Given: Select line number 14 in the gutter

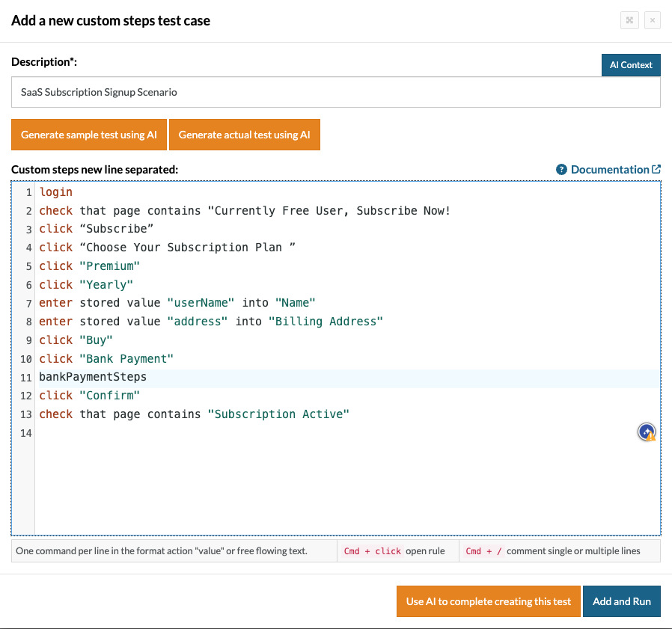Looking at the screenshot, I should coord(25,433).
